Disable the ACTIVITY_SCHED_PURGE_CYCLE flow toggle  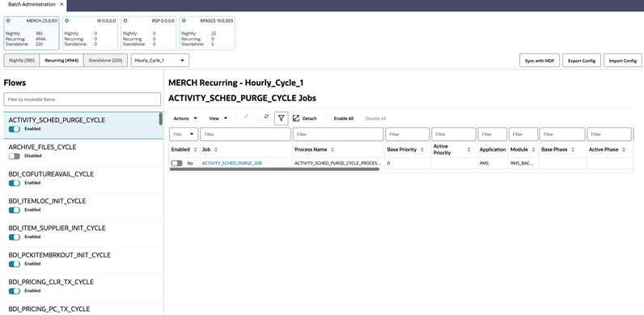pyautogui.click(x=15, y=129)
